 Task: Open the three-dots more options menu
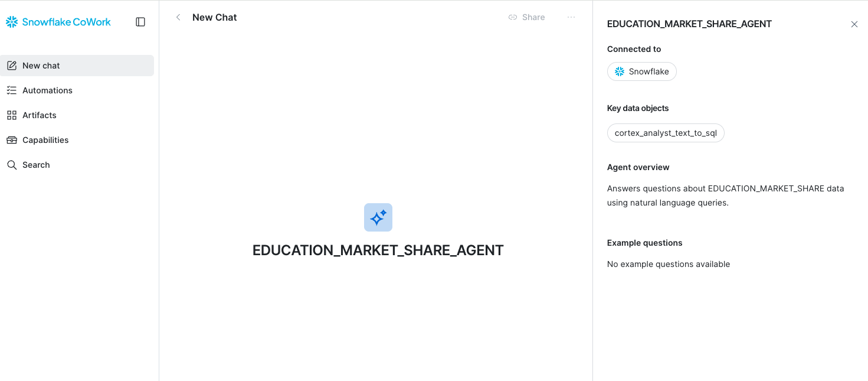point(571,17)
